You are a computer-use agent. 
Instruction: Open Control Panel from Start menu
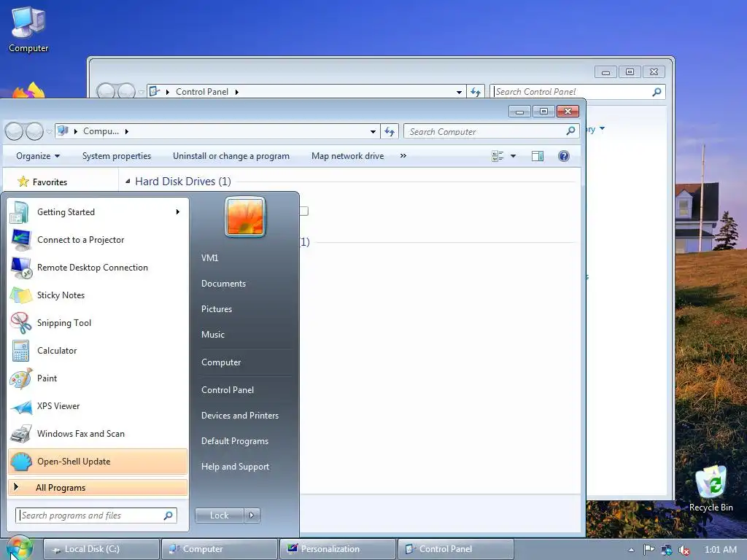coord(228,390)
